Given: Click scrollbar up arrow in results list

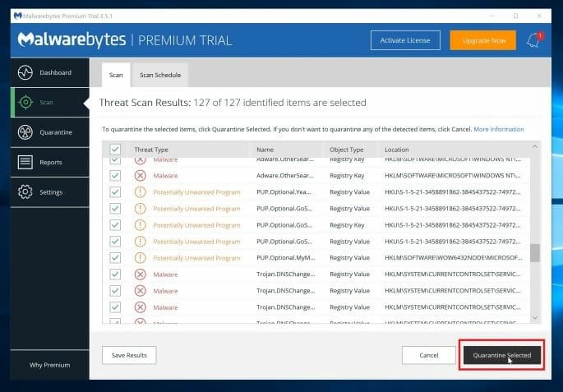Looking at the screenshot, I should (535, 146).
